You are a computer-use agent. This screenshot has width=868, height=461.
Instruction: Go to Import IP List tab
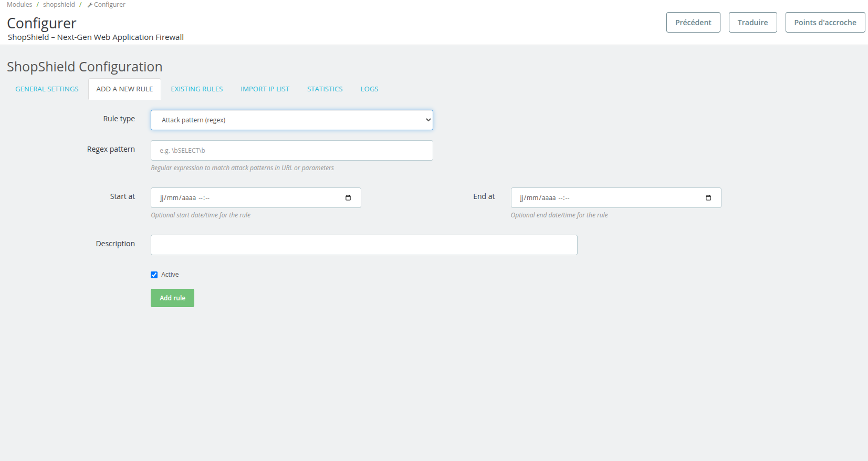265,89
